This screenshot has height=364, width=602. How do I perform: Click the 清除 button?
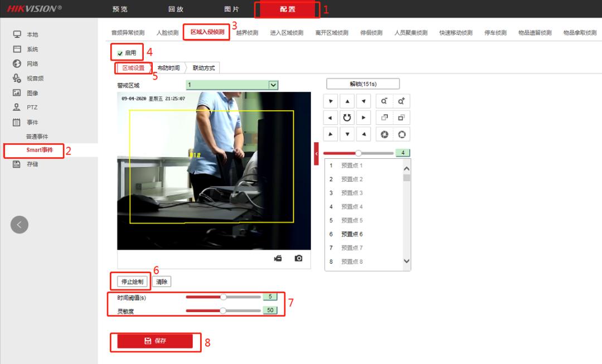coord(162,282)
